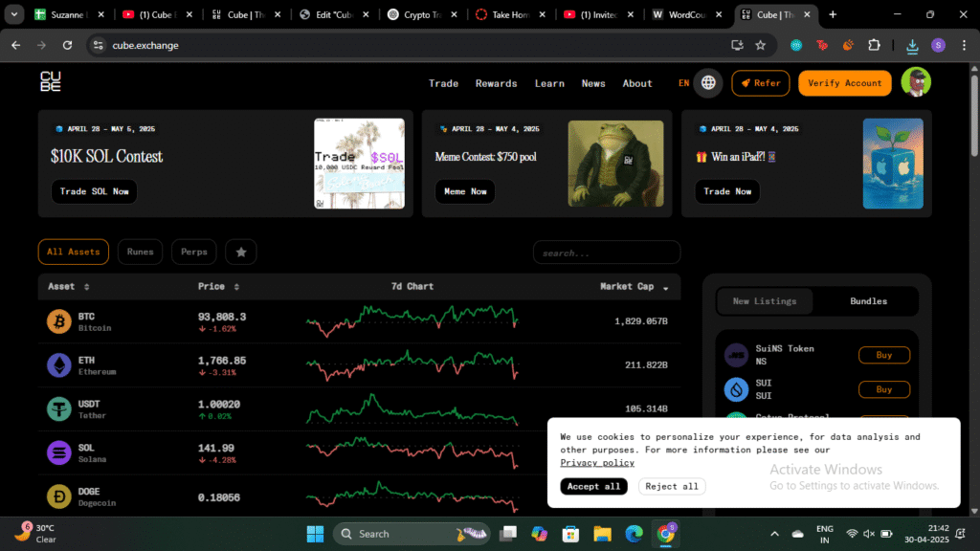Image resolution: width=980 pixels, height=551 pixels.
Task: Expand the browser tab search dropdown
Action: click(13, 14)
